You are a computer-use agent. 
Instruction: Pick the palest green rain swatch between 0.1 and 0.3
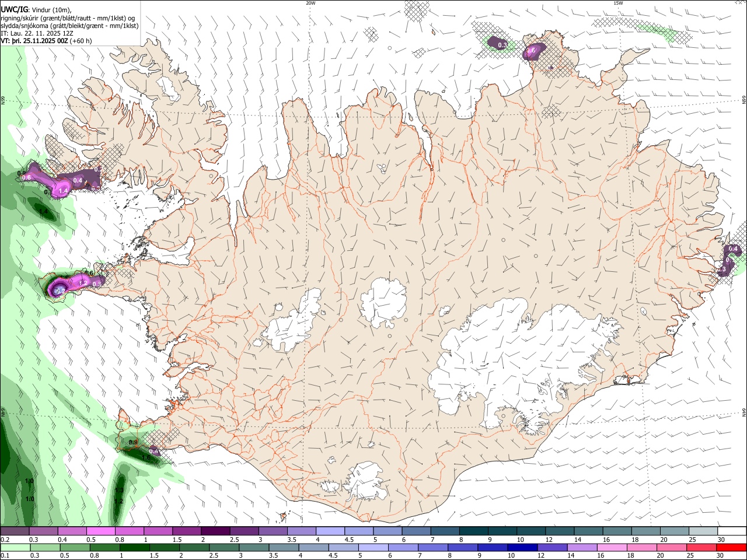15,547
